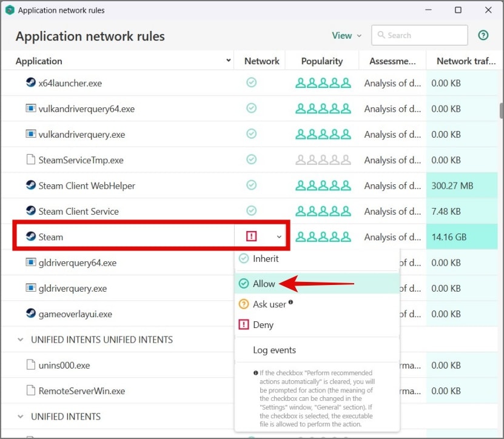Click the 14.16 GB traffic cell
The width and height of the screenshot is (504, 439).
462,237
